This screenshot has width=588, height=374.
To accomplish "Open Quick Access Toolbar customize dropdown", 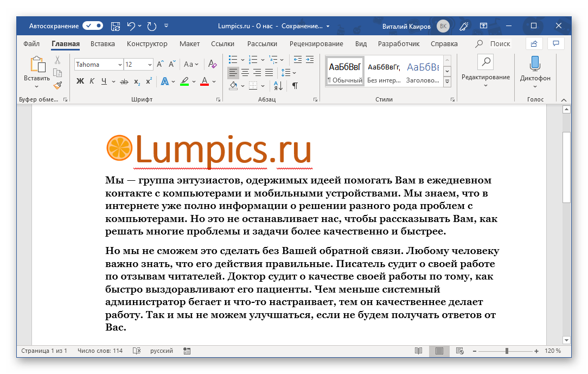I will tap(166, 26).
